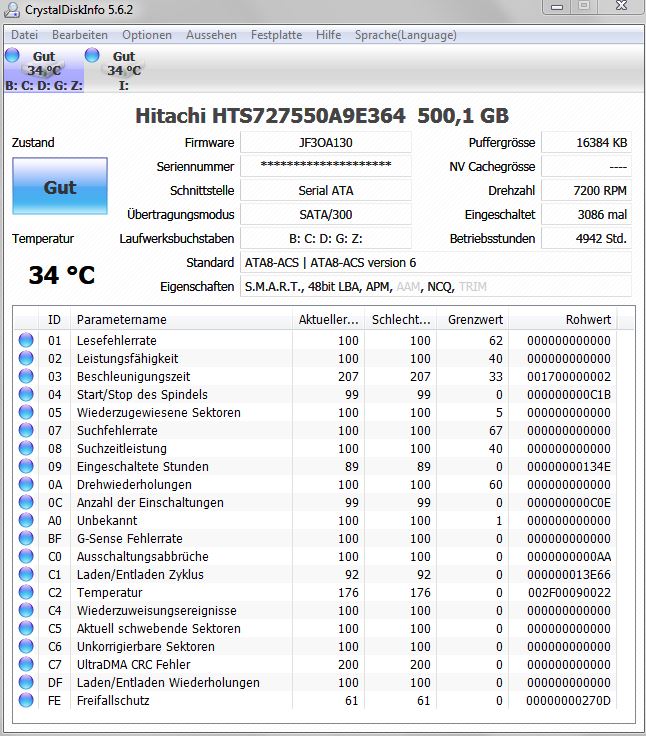This screenshot has width=646, height=736.
Task: Select disk tab B: C: D: G: Z:
Action: [x=44, y=69]
